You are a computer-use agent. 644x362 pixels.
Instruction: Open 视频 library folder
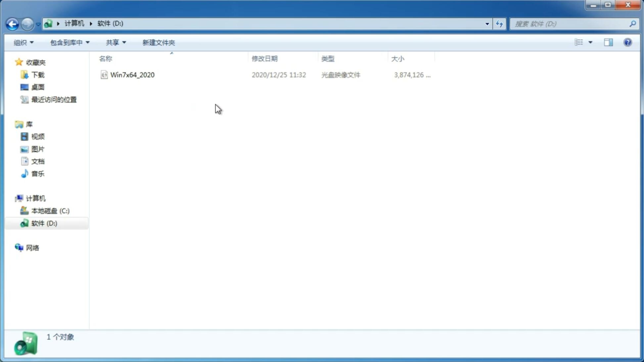pyautogui.click(x=38, y=136)
